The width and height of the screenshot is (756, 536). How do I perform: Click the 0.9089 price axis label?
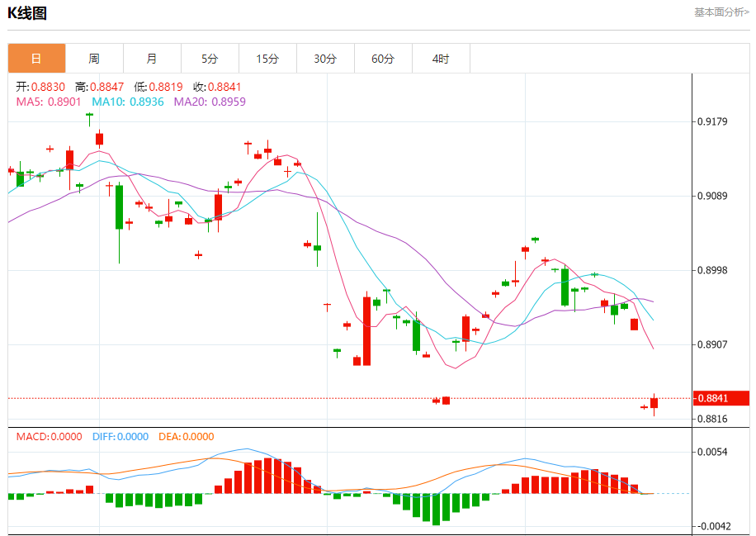click(712, 196)
